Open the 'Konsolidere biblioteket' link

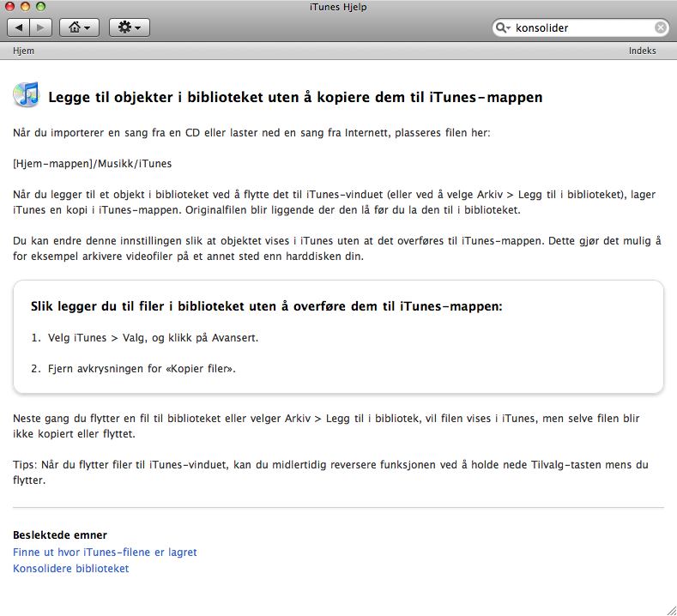click(71, 568)
